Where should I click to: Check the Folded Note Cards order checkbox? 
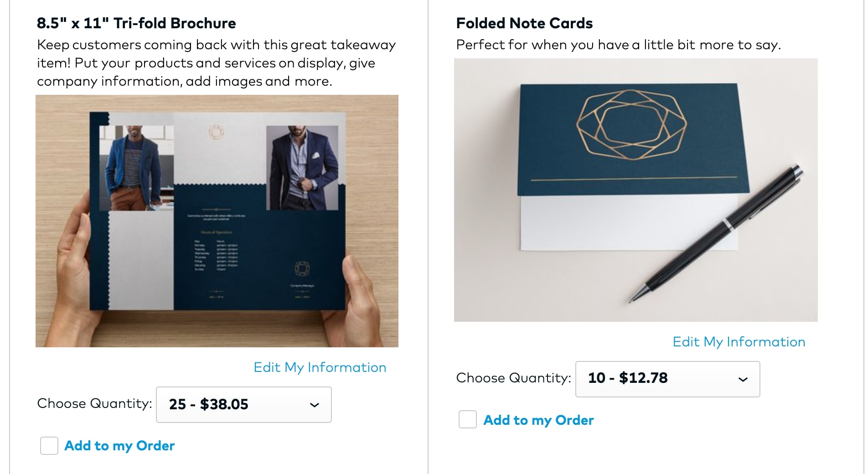click(467, 420)
